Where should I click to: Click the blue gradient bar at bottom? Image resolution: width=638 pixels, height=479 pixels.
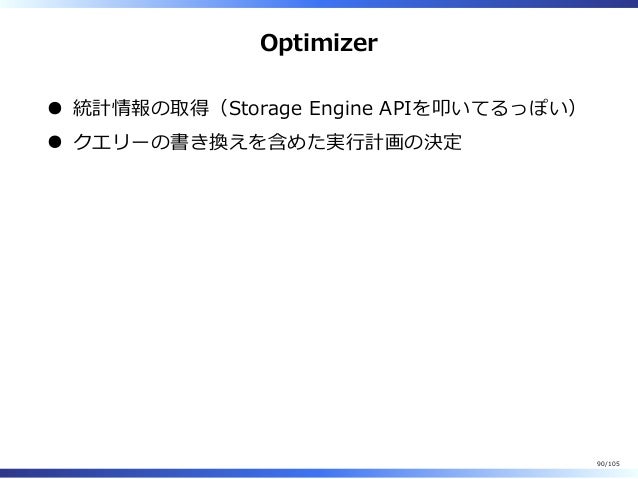tap(319, 473)
